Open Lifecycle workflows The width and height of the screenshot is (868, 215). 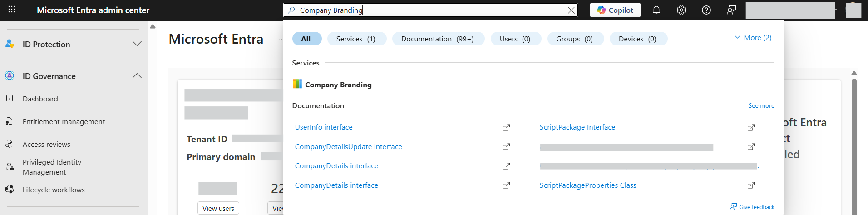coord(54,190)
